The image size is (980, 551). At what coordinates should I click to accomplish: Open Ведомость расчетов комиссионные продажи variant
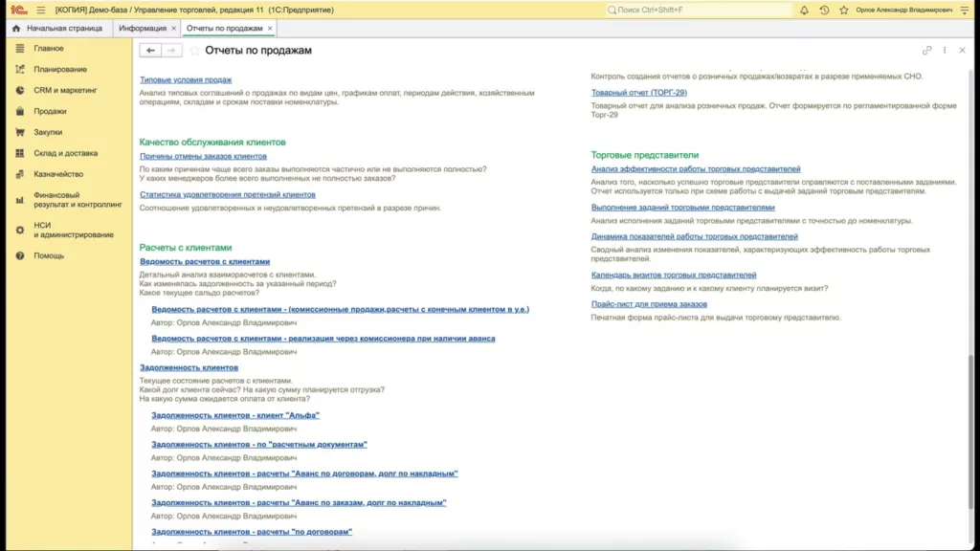point(340,309)
